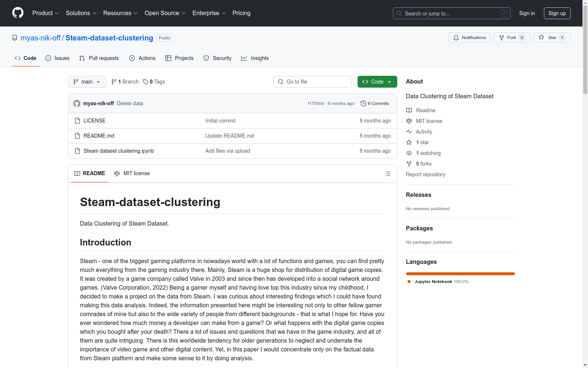The height and width of the screenshot is (368, 588).
Task: Select the MIT license tab
Action: click(x=132, y=173)
